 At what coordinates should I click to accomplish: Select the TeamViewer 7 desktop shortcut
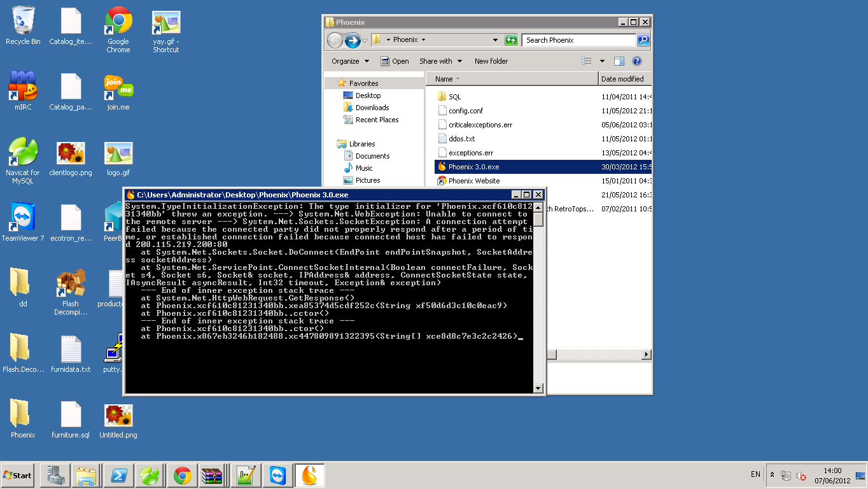pyautogui.click(x=23, y=222)
